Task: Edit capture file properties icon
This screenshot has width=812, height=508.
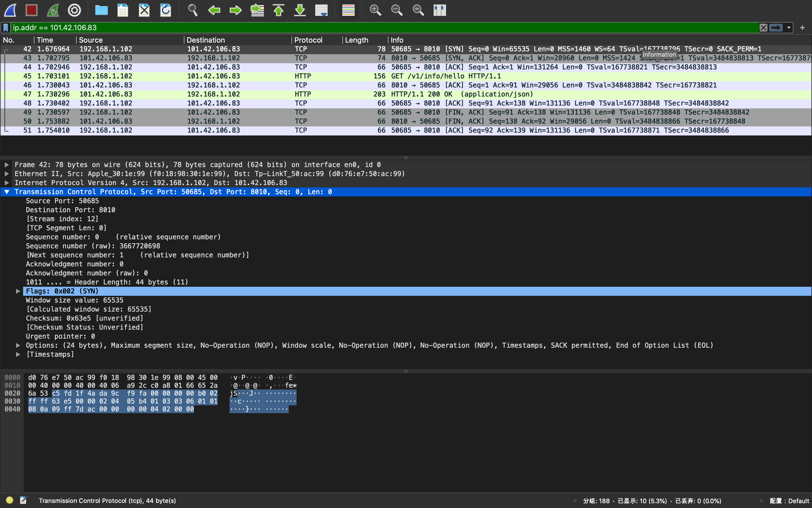Action: (23, 501)
